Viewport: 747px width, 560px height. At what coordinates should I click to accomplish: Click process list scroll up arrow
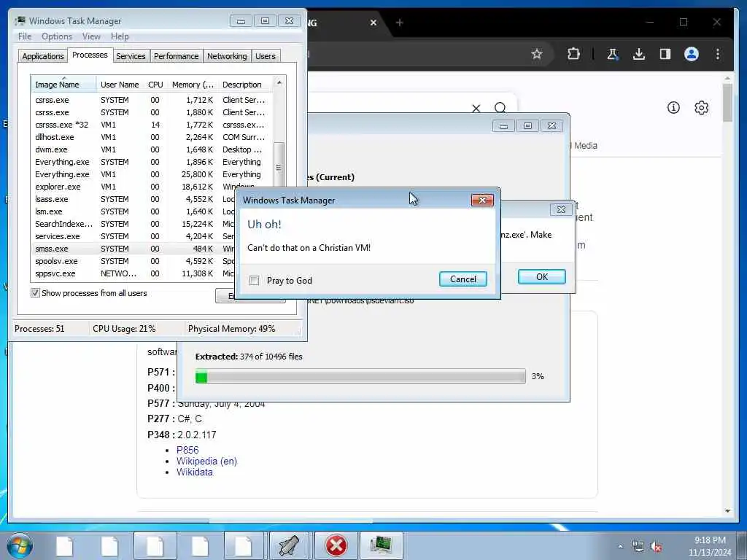[279, 83]
